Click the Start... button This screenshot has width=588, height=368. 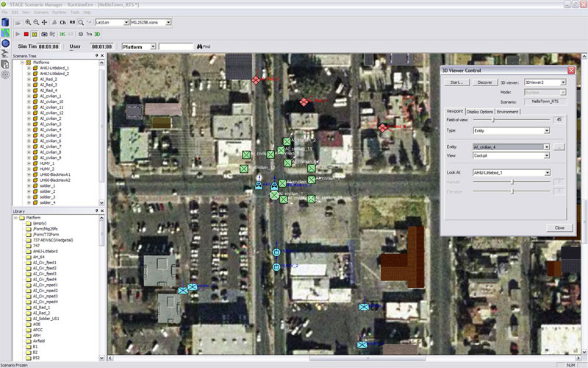(456, 82)
